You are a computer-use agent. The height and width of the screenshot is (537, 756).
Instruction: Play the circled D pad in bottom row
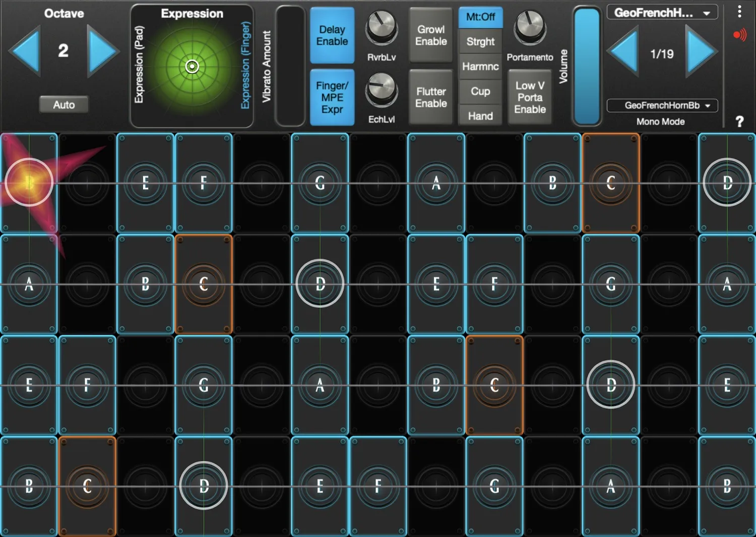[204, 486]
